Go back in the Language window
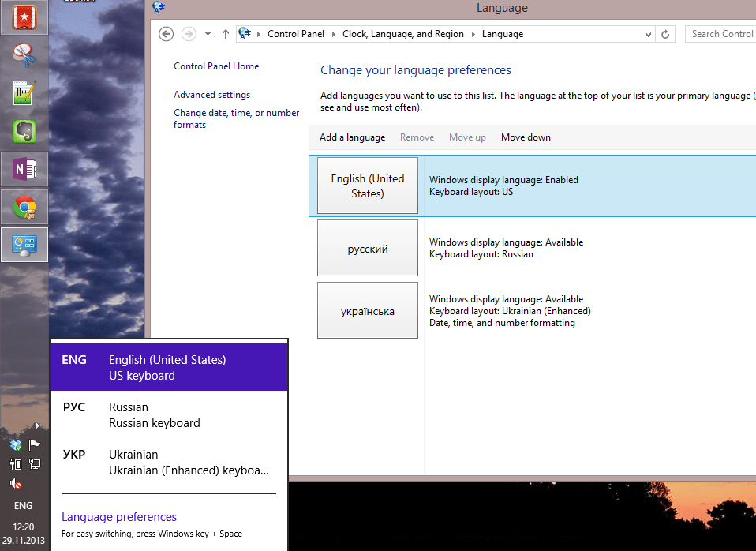This screenshot has height=551, width=756. pos(166,34)
